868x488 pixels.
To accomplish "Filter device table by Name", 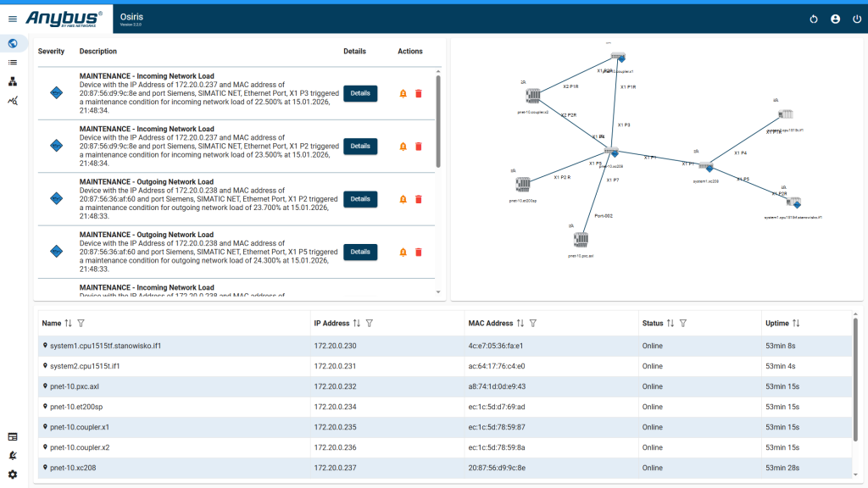I will click(x=81, y=323).
